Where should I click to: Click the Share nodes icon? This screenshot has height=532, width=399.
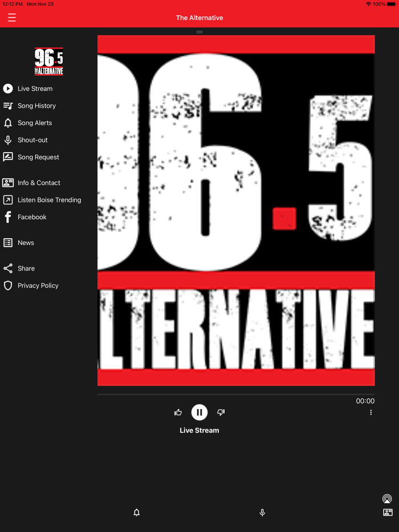pos(8,268)
